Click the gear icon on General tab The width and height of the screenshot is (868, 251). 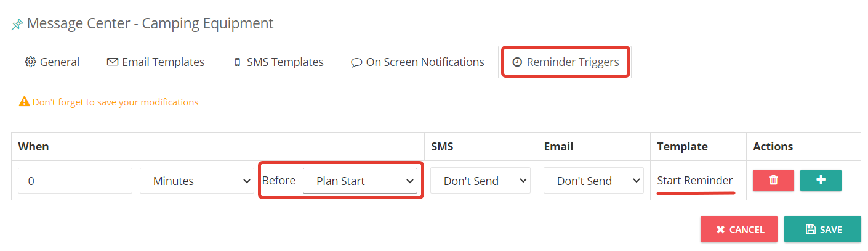30,62
